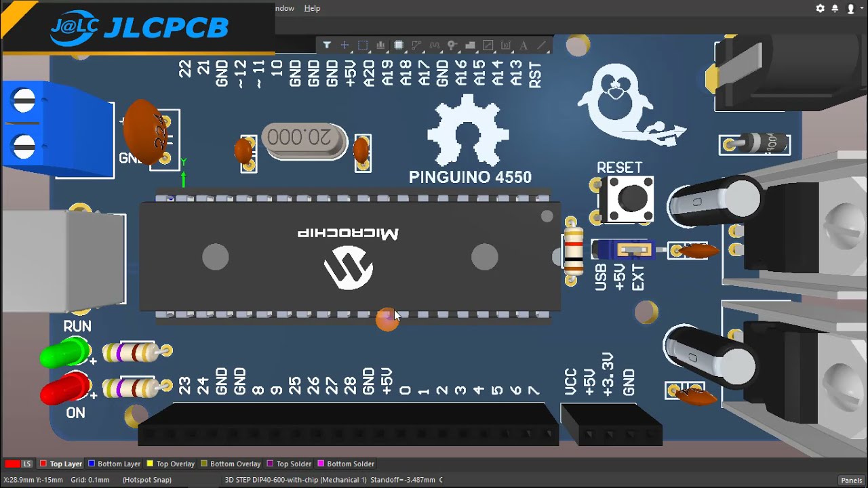Click the plus-shaped snap tool icon
The height and width of the screenshot is (488, 868).
(x=344, y=45)
